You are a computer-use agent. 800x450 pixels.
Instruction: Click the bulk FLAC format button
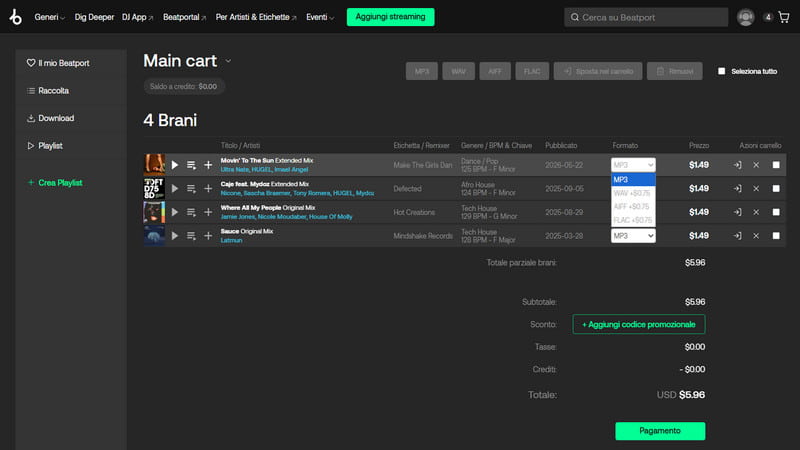coord(532,71)
